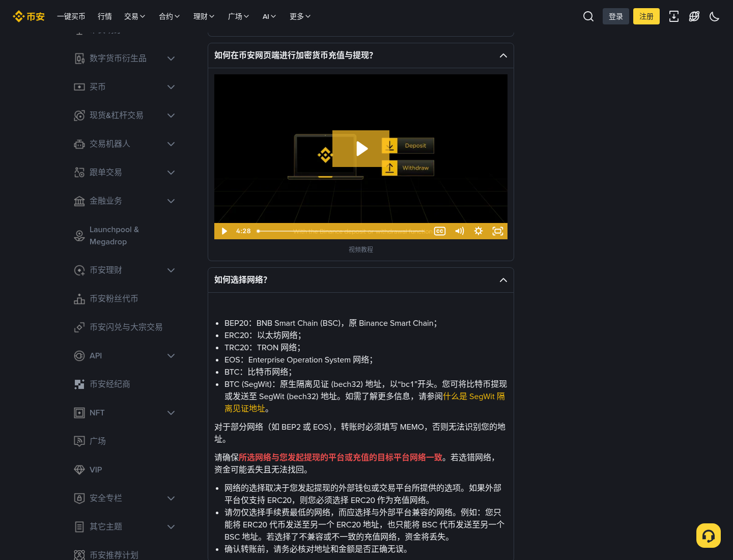Click the 登录 button

tap(616, 16)
